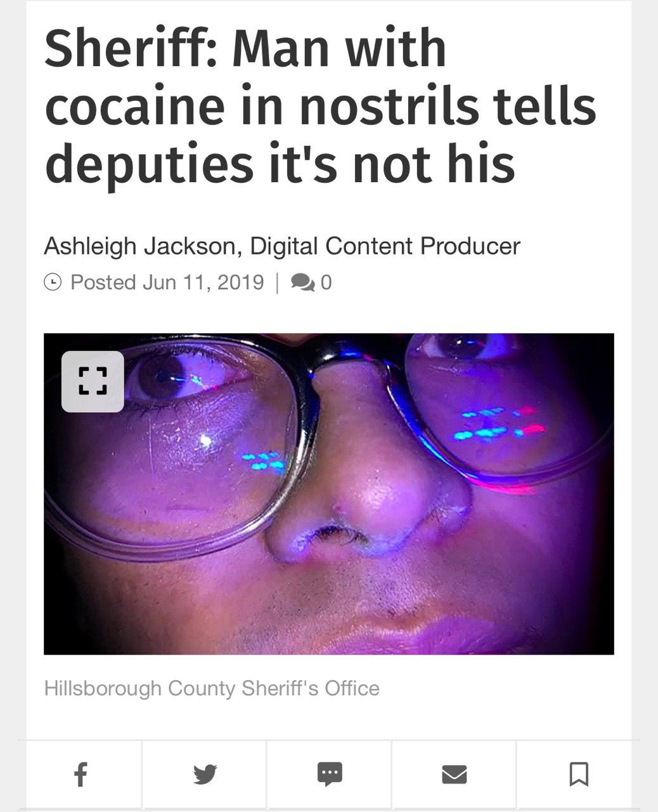The height and width of the screenshot is (812, 658).
Task: Expand the article photo to fullscreen
Action: (93, 381)
